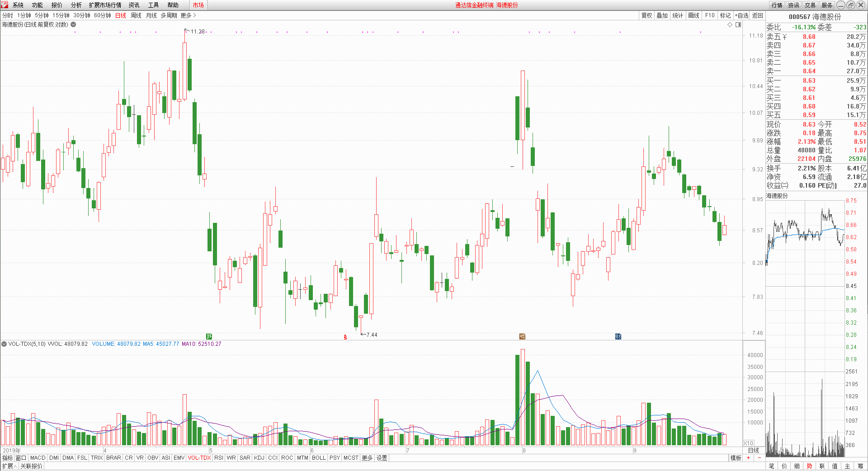Open the 模板 template selector

(x=736, y=458)
